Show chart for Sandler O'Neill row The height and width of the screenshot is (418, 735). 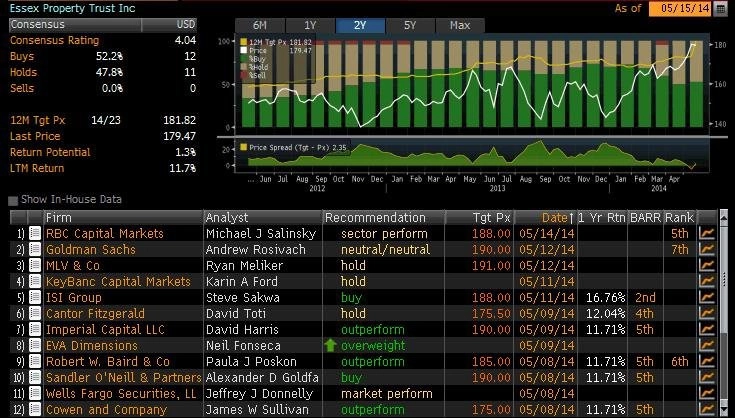(706, 377)
